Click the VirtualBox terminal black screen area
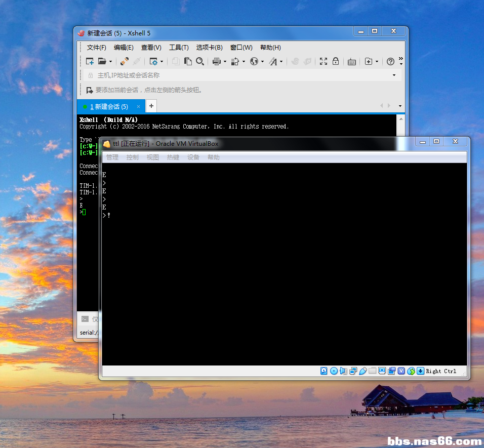Image resolution: width=484 pixels, height=448 pixels. click(285, 264)
